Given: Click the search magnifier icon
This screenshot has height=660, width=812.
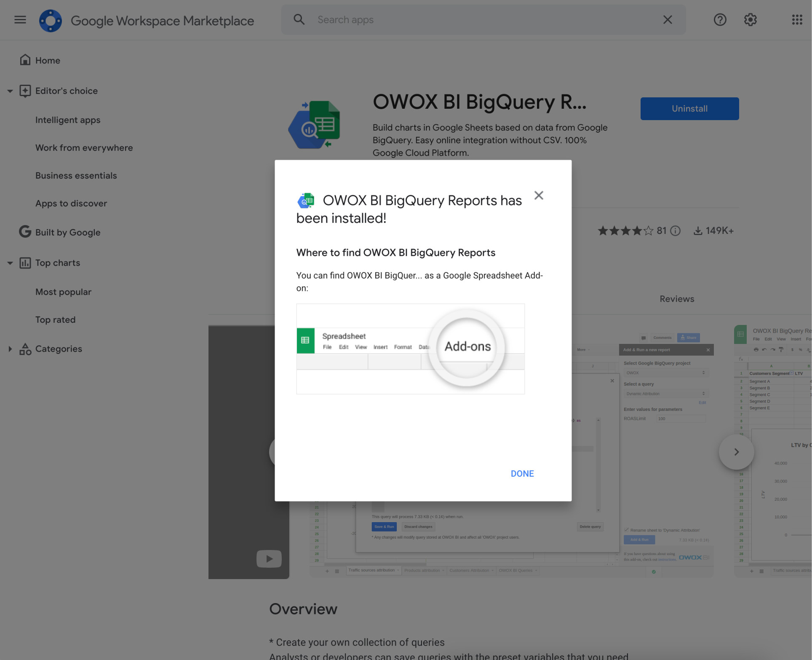Looking at the screenshot, I should point(299,19).
